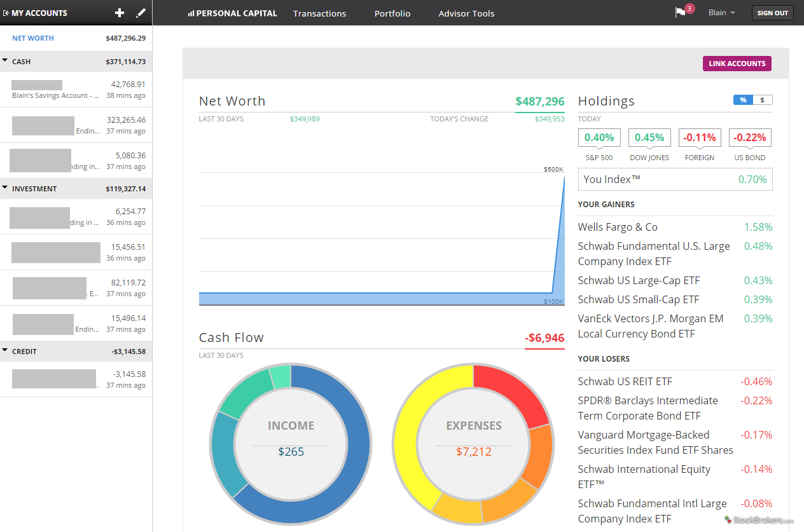Open the Blain user dropdown

point(722,13)
